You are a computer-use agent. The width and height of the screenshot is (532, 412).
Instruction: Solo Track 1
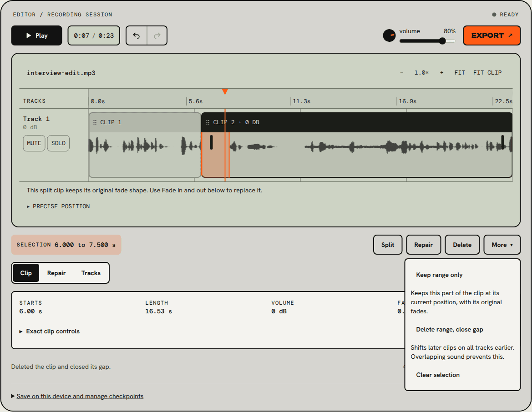[58, 143]
